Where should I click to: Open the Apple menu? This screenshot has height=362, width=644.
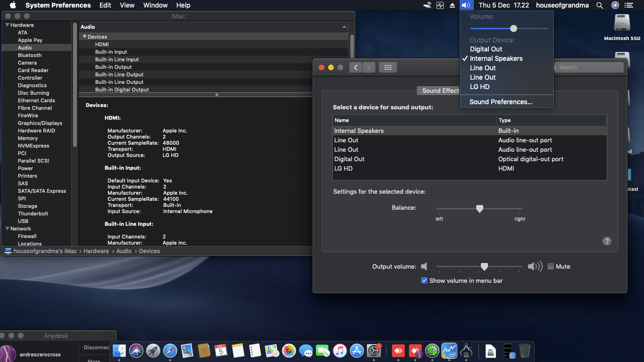pyautogui.click(x=13, y=5)
